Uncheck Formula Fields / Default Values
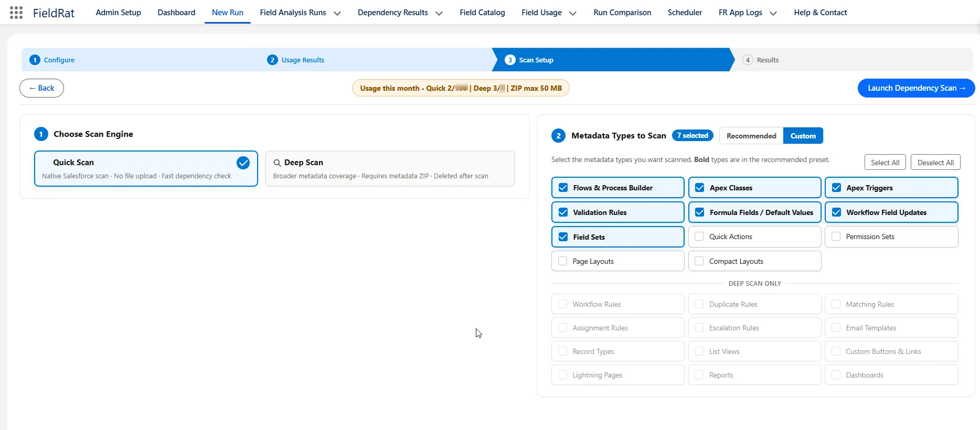The image size is (980, 430). [x=699, y=212]
